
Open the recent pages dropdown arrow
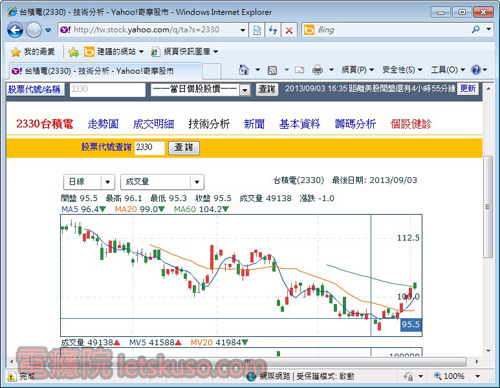pyautogui.click(x=48, y=30)
